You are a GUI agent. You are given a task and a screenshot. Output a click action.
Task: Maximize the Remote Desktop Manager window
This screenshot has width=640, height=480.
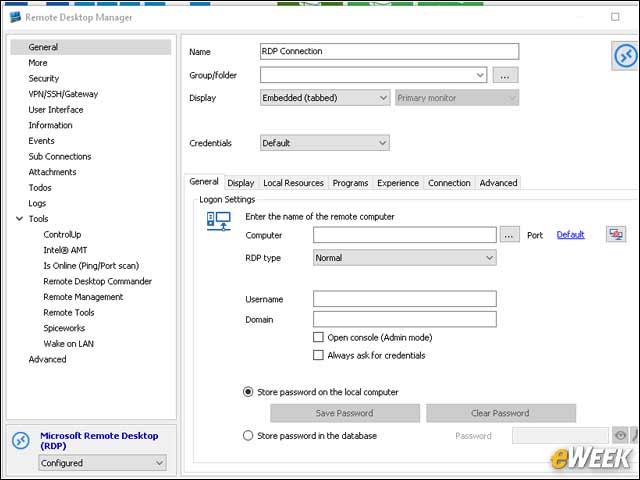click(615, 17)
